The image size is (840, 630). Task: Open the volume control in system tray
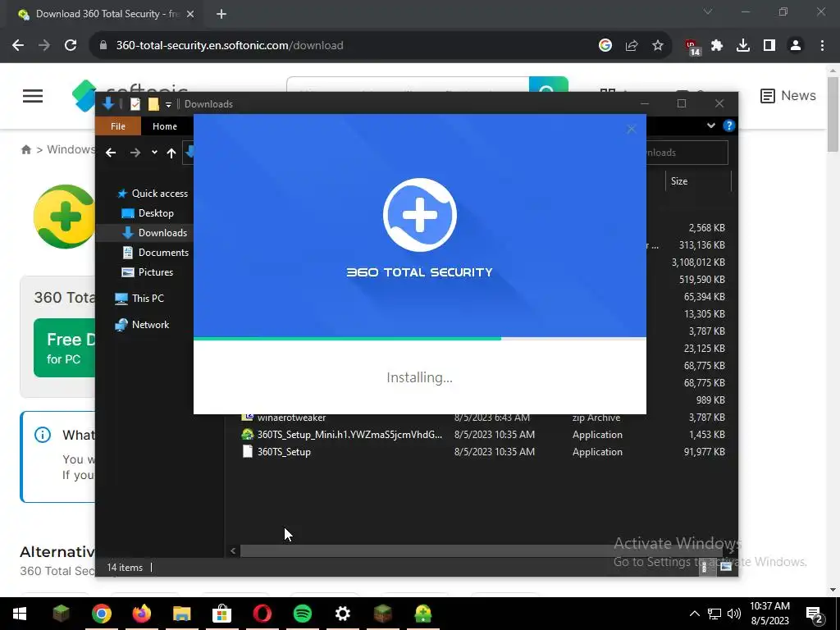pyautogui.click(x=734, y=614)
